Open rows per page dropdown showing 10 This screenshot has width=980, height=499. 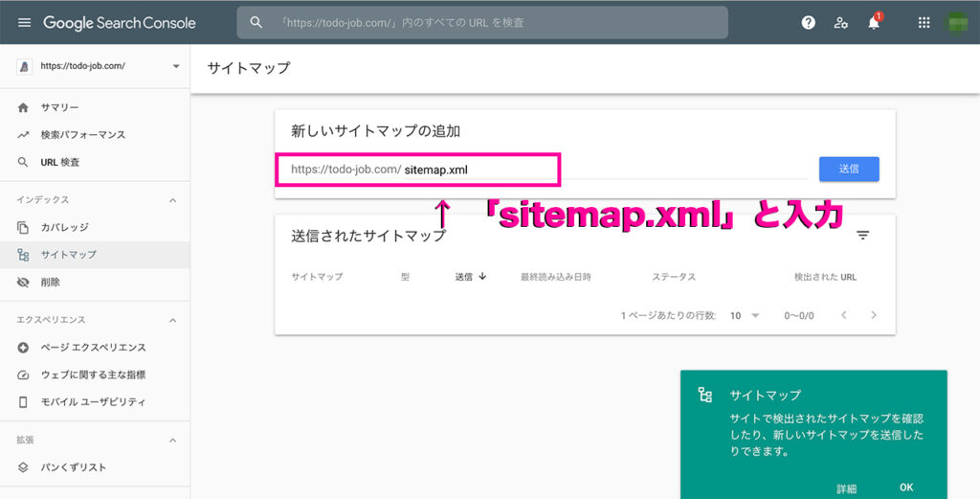click(x=745, y=316)
